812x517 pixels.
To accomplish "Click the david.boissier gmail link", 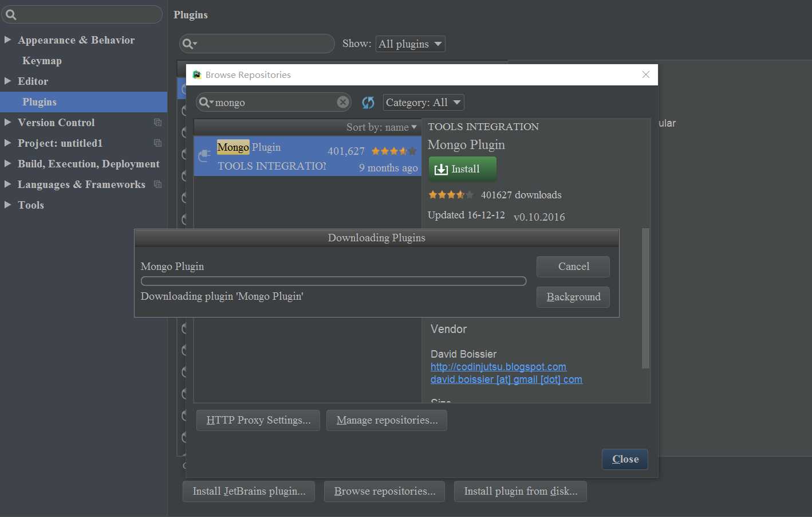I will (506, 379).
